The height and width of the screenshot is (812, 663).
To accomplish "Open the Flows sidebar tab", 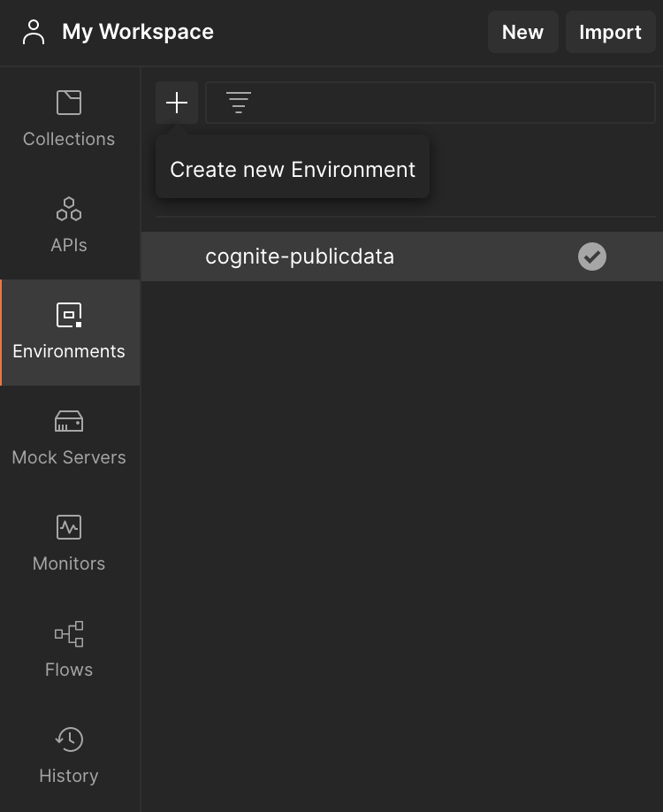I will 69,651.
